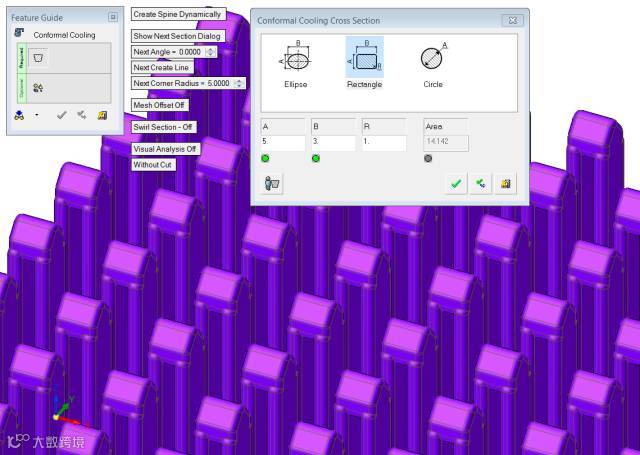Click the Next Corner Radius value field
This screenshot has height=455, width=640.
219,83
